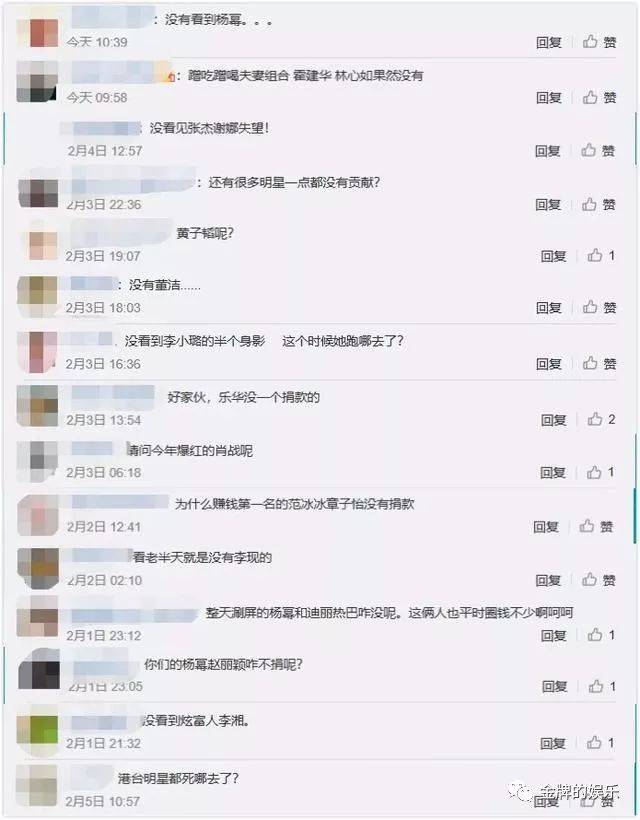Image resolution: width=640 pixels, height=820 pixels.
Task: Reply to the 杨幂和迪丽热巴 comment
Action: (553, 635)
